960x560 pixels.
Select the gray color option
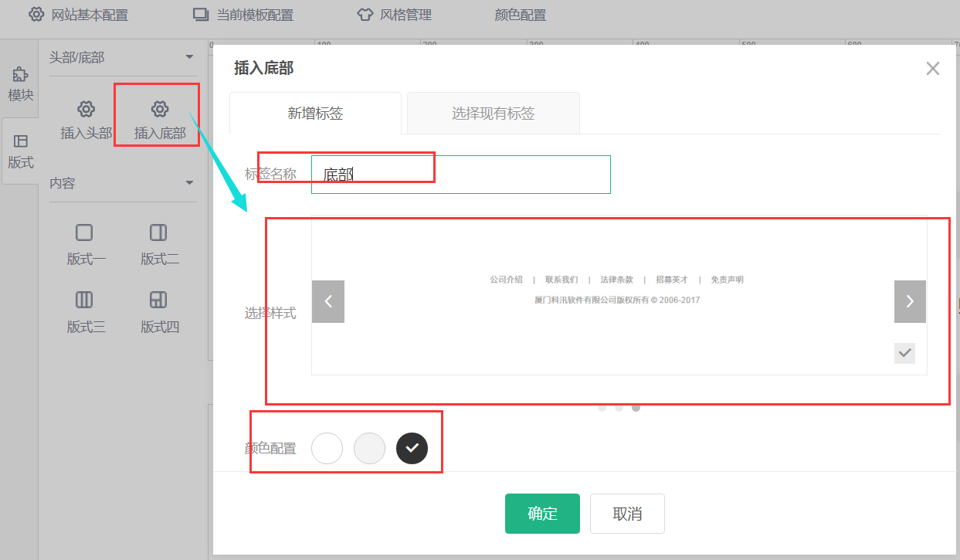369,448
